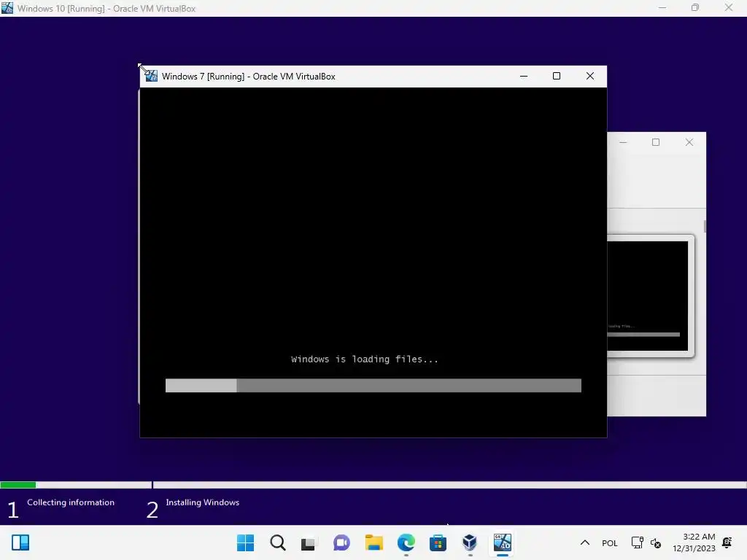The width and height of the screenshot is (747, 560).
Task: Maximize the Windows 7 VirtualBox window
Action: pyautogui.click(x=557, y=76)
